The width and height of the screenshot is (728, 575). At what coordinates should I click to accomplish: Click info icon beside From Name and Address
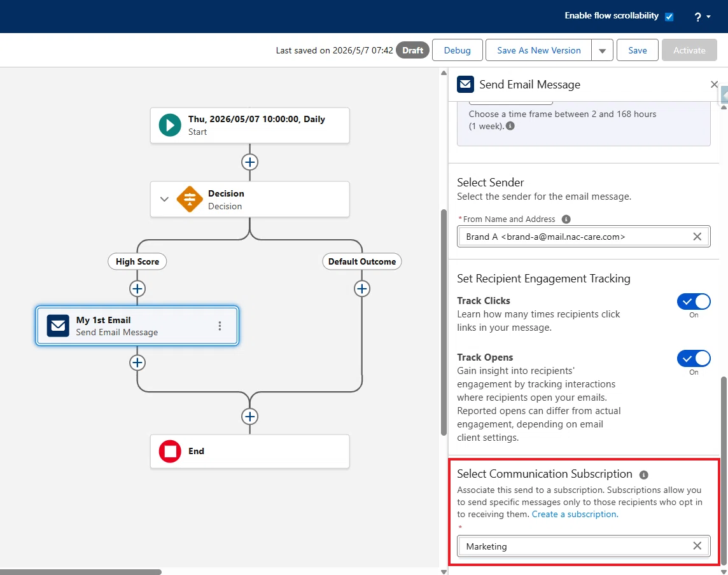pyautogui.click(x=566, y=219)
